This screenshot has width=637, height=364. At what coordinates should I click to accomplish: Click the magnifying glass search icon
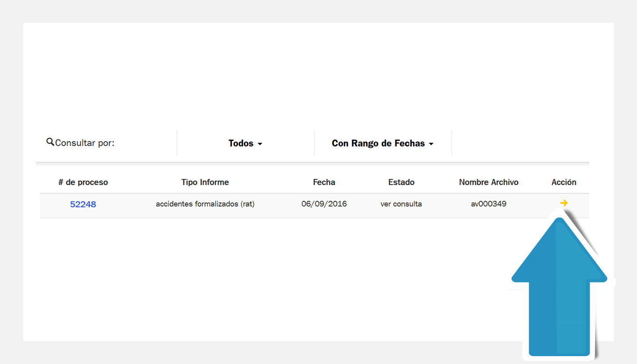[x=51, y=142]
